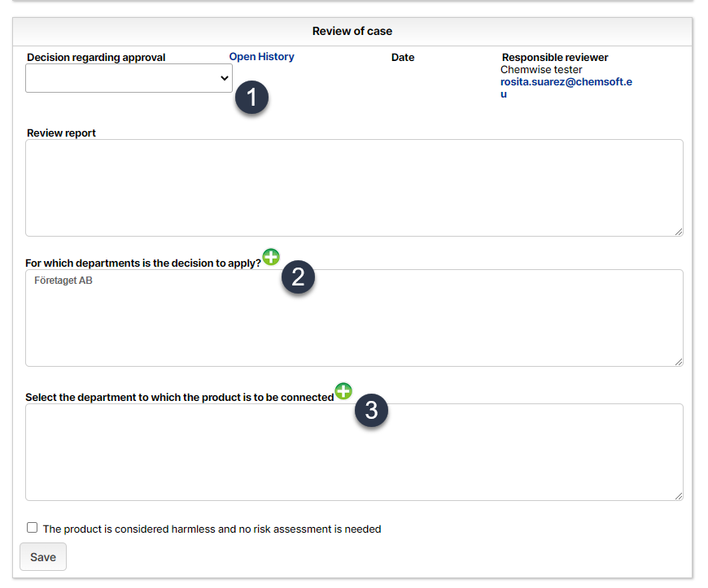Tick the product considered harmless checkbox
Viewport: 708px width, 588px height.
click(x=32, y=528)
